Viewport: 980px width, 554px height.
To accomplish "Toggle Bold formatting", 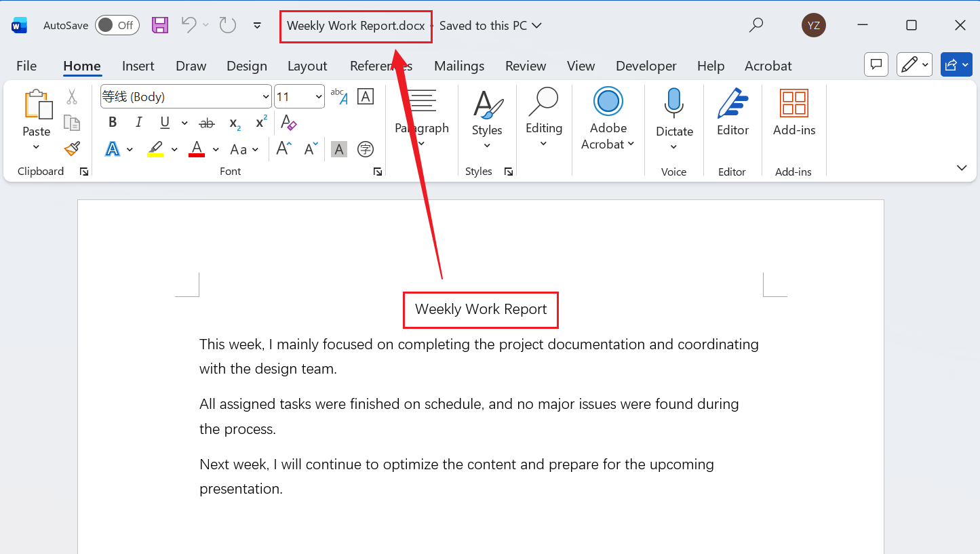I will pyautogui.click(x=113, y=122).
